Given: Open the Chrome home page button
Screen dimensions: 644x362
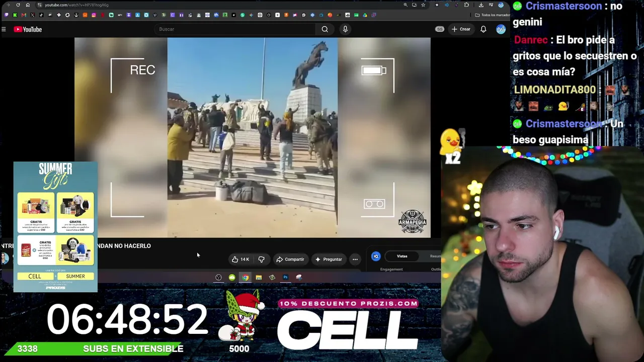Looking at the screenshot, I should pos(28,5).
